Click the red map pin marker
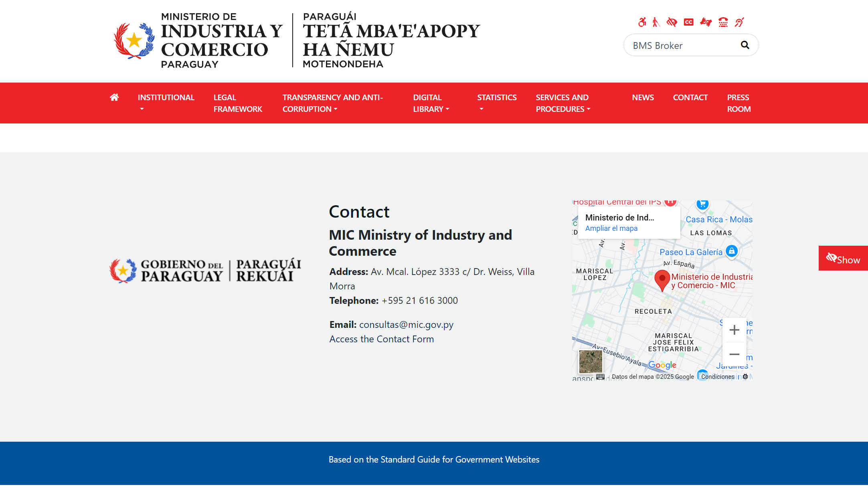The image size is (868, 491). (x=662, y=280)
